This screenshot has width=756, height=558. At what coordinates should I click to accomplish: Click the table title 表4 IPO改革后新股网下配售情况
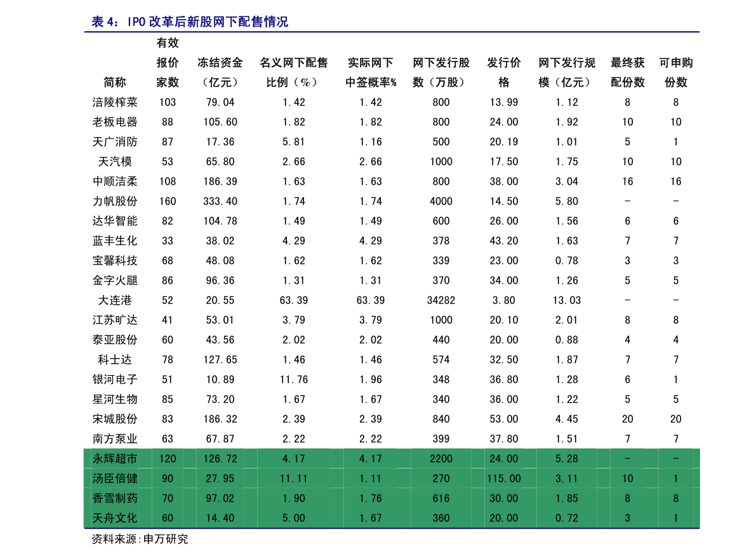pyautogui.click(x=190, y=22)
